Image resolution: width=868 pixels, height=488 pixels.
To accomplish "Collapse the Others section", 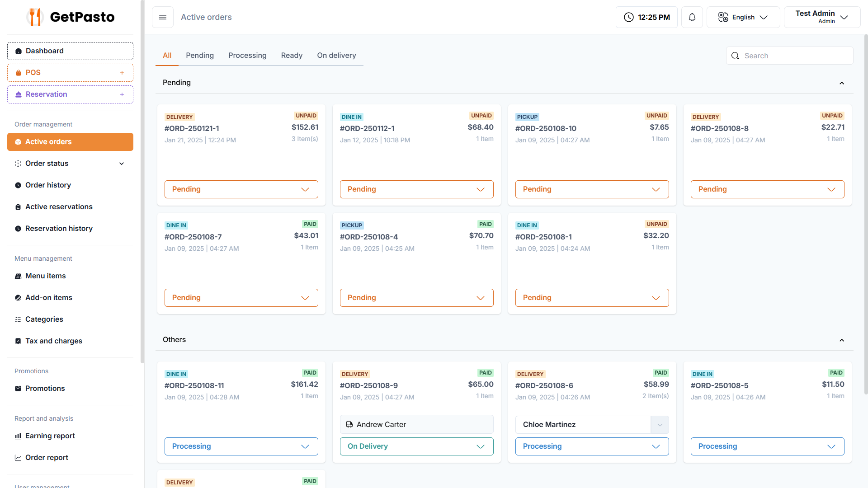I will click(841, 340).
